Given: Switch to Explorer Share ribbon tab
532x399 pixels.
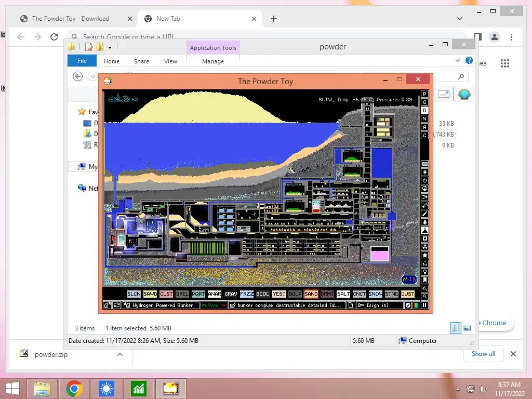Looking at the screenshot, I should (141, 61).
